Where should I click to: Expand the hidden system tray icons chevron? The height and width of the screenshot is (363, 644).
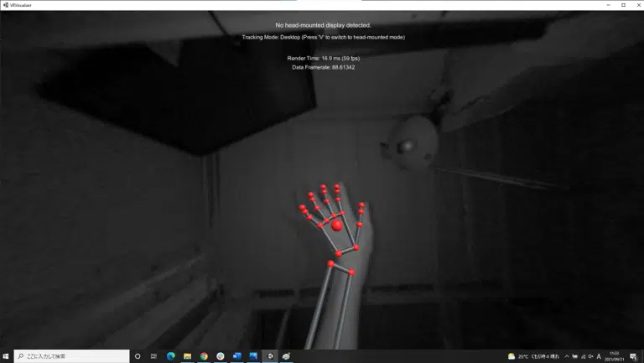point(567,356)
